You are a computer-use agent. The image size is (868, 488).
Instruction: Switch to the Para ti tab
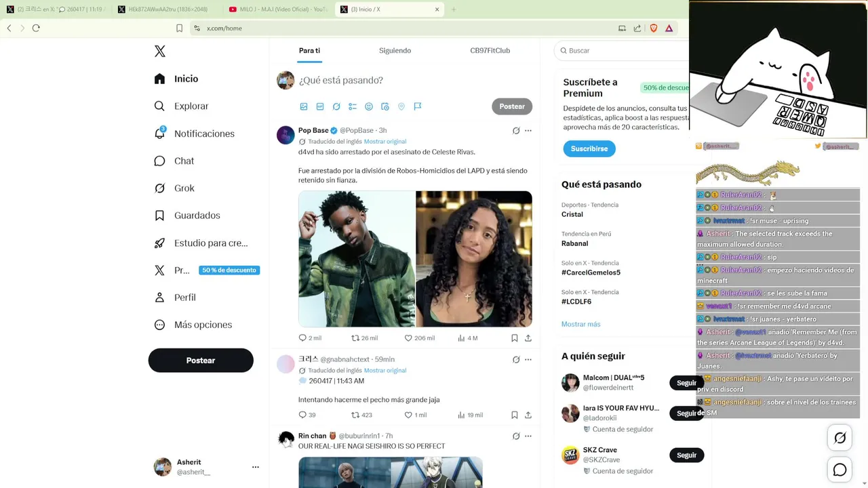tap(309, 51)
